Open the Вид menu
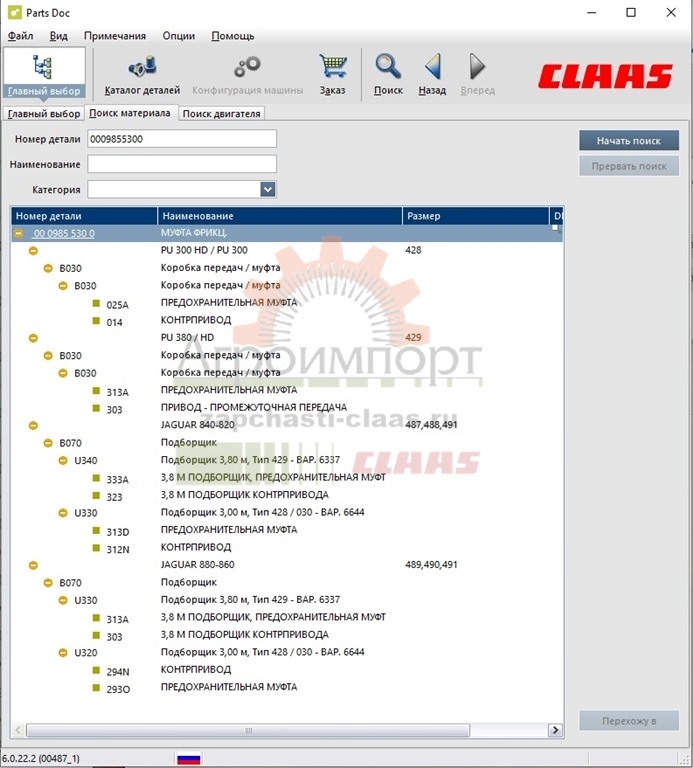 point(58,36)
